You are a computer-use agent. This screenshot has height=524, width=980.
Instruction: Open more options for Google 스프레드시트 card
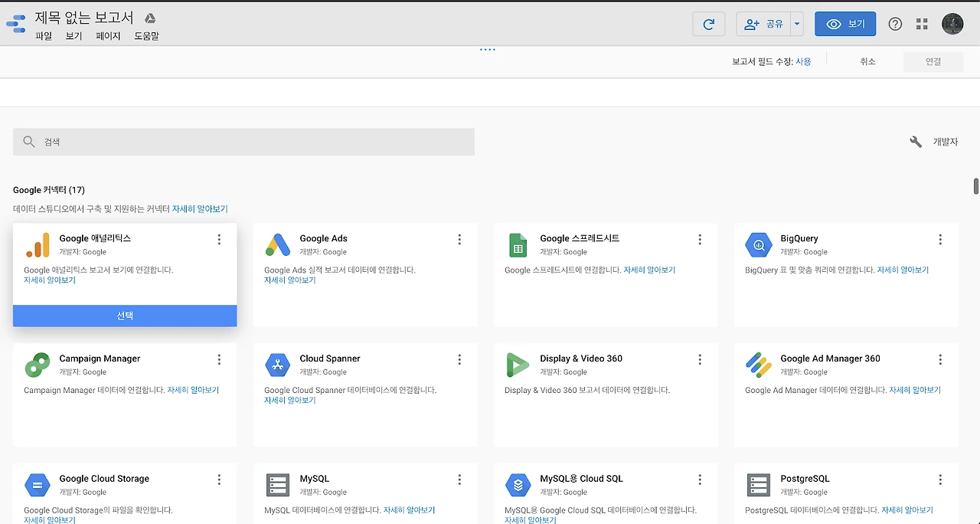(x=700, y=240)
